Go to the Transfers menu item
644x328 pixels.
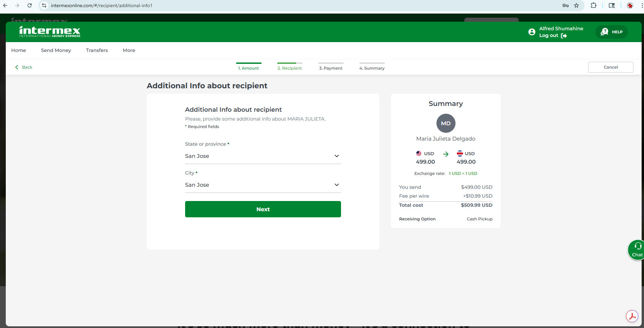[97, 50]
